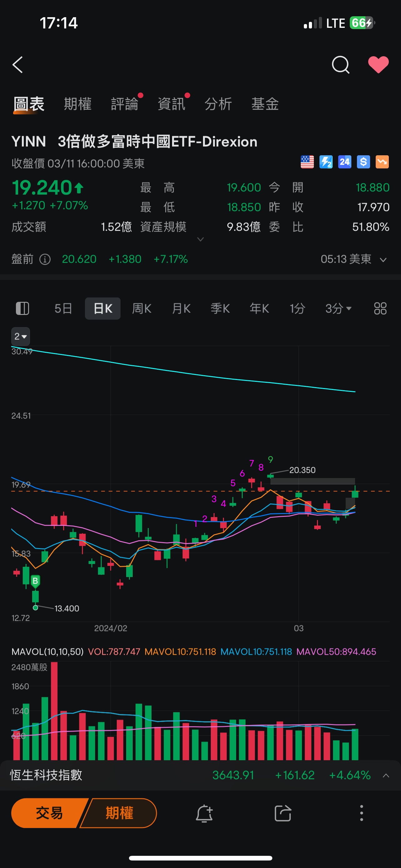Tap the VOL:787.747 readout
Image resolution: width=401 pixels, height=868 pixels.
(114, 652)
